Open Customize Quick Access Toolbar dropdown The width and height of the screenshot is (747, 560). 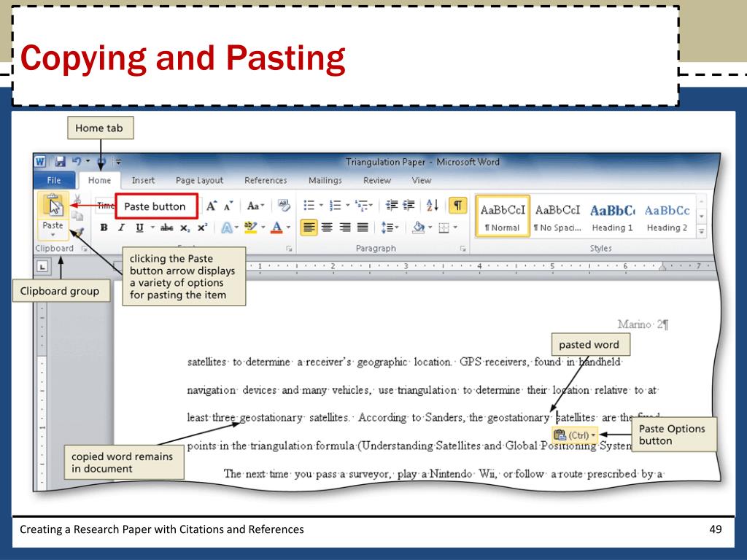point(119,162)
